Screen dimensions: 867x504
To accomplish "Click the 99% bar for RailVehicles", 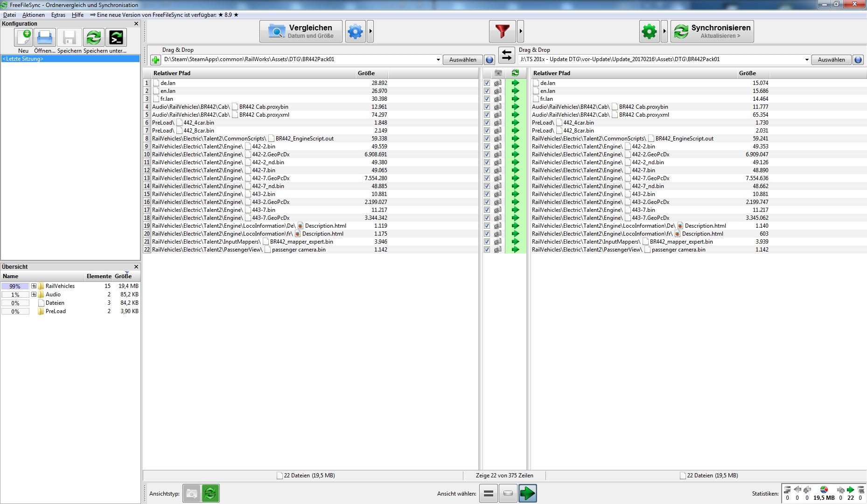I will pos(15,286).
